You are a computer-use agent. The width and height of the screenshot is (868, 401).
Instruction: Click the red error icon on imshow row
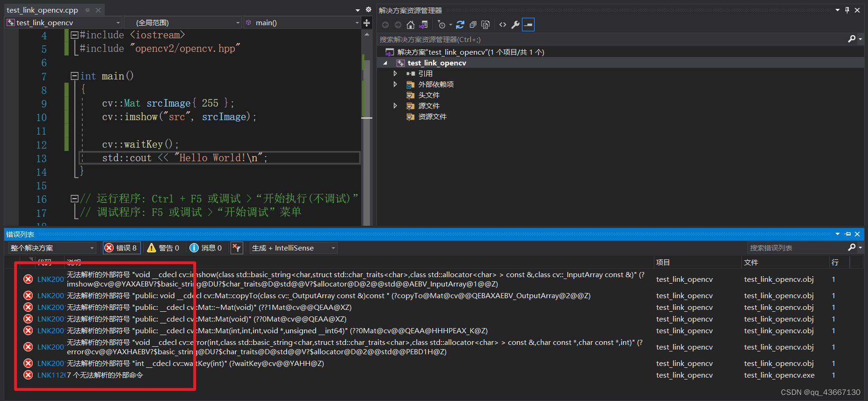[x=28, y=279]
